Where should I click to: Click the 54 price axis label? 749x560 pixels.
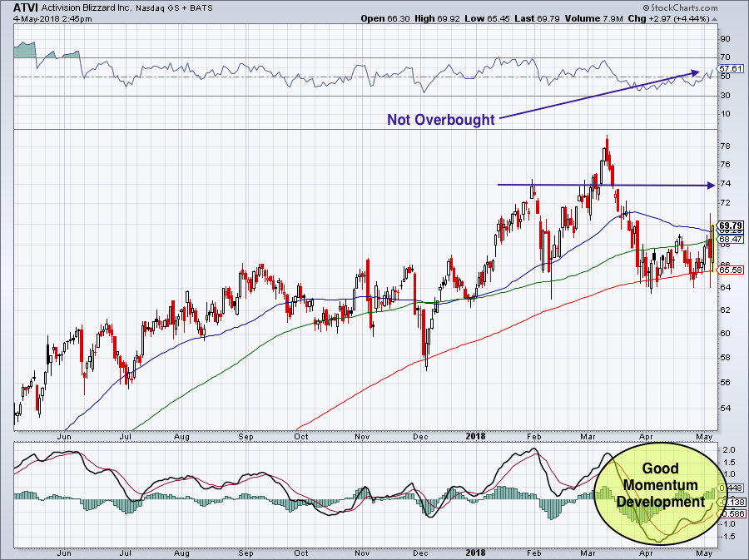(725, 408)
